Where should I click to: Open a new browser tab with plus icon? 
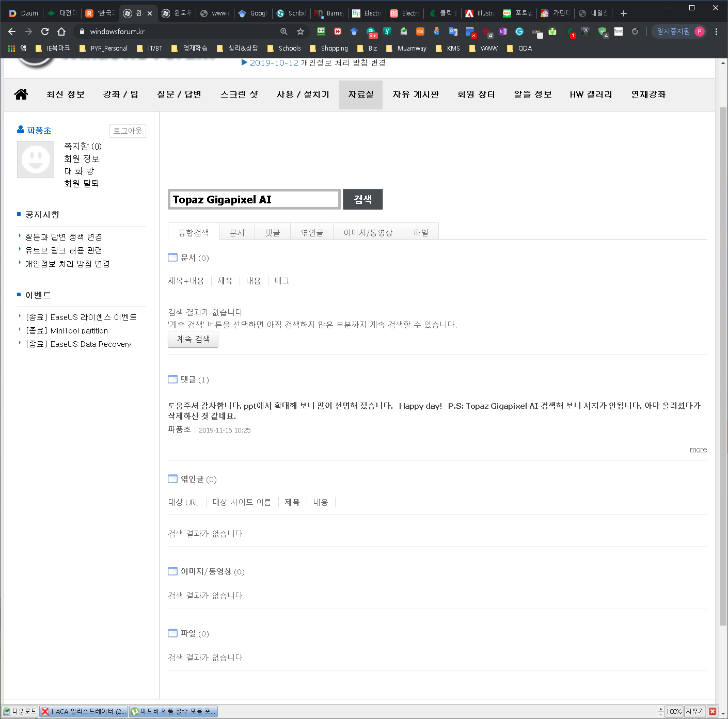point(624,13)
